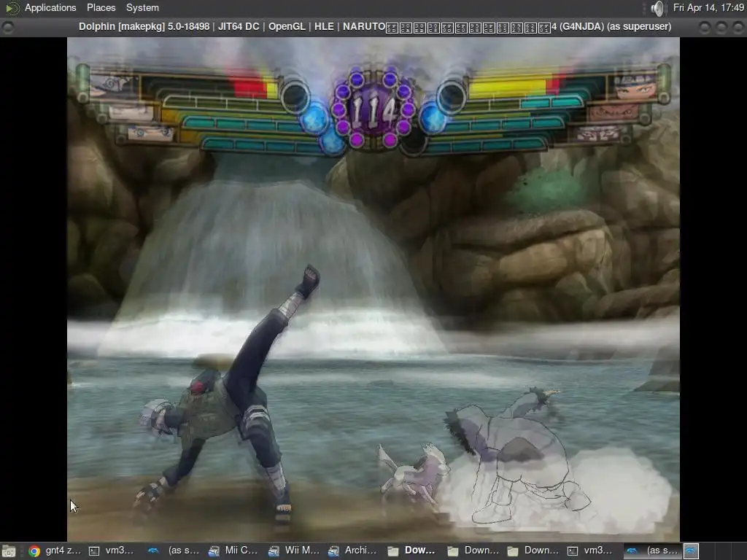Screen dimensions: 747x560
Task: Open the clock showing Fri Apr 14, 17:49
Action: (708, 7)
